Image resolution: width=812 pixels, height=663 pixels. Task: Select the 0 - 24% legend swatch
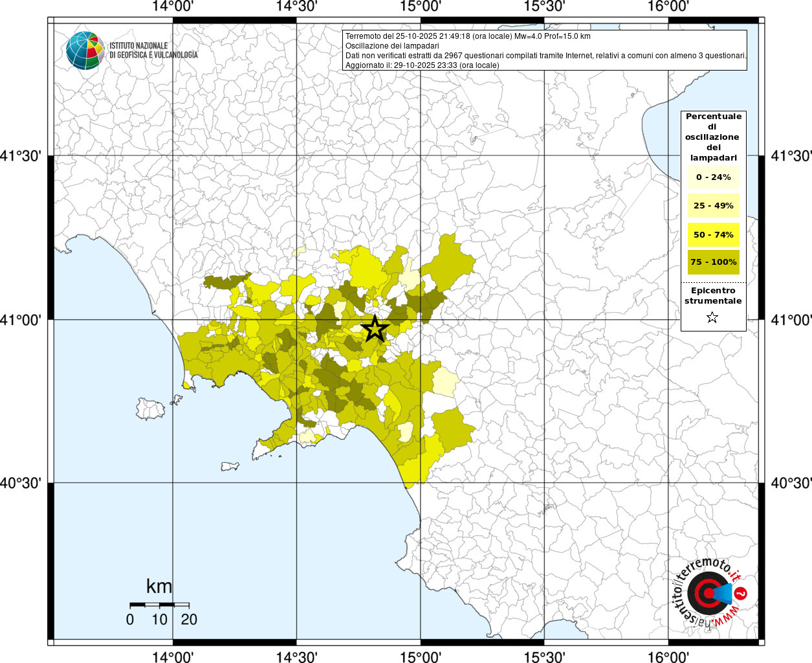coord(714,177)
